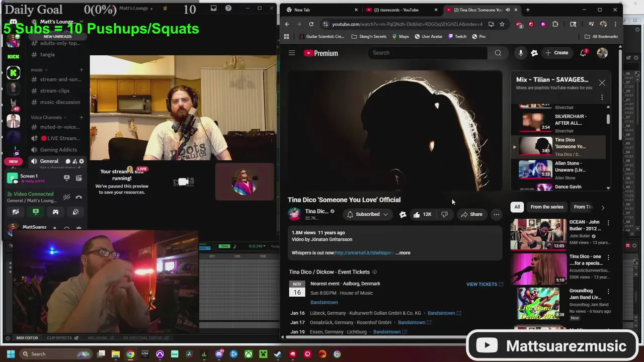Start voice search with microphone icon
The image size is (644, 362).
click(x=521, y=53)
